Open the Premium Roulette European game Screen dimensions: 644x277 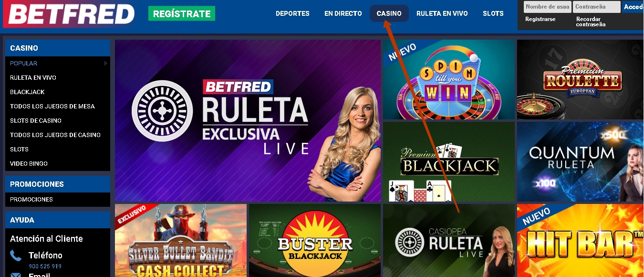pyautogui.click(x=580, y=79)
